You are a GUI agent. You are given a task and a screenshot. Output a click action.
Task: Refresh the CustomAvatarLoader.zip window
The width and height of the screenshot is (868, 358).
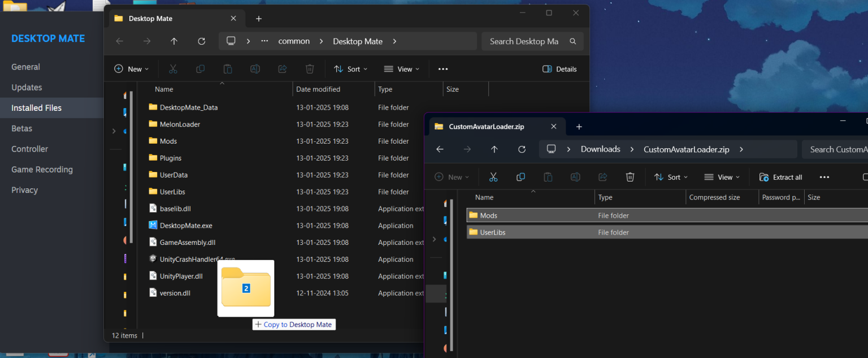coord(522,149)
